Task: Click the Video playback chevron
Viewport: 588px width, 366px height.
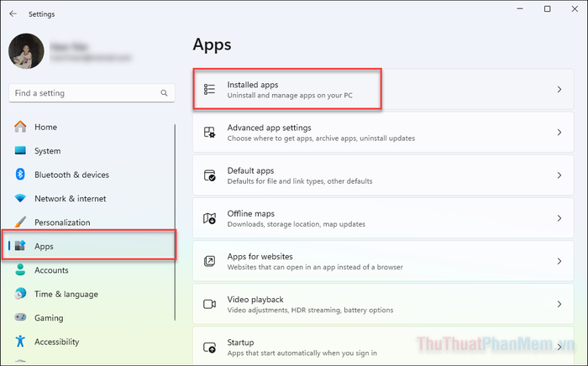Action: (559, 304)
